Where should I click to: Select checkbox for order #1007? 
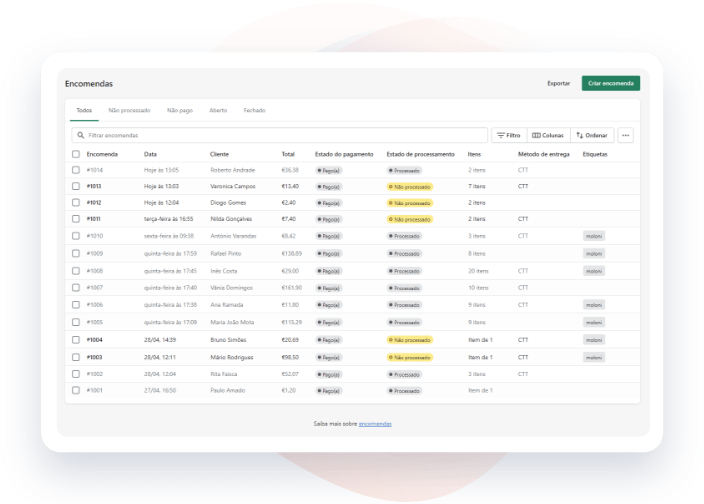(76, 288)
